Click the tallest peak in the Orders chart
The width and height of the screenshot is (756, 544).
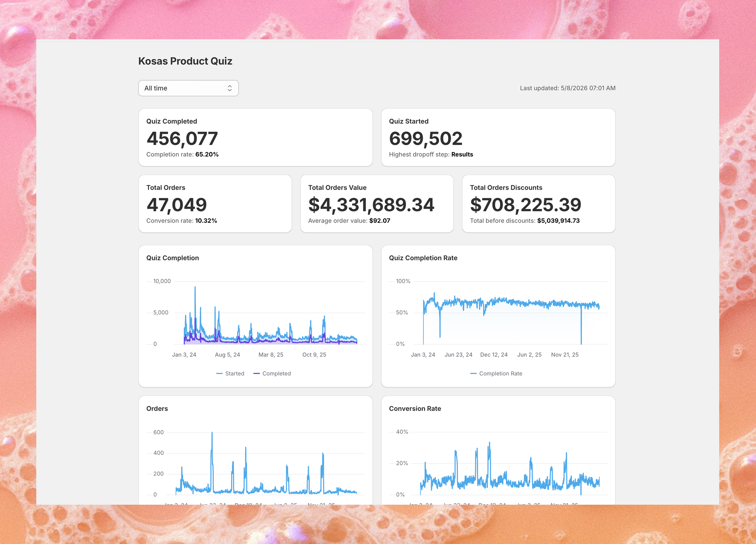pyautogui.click(x=212, y=433)
